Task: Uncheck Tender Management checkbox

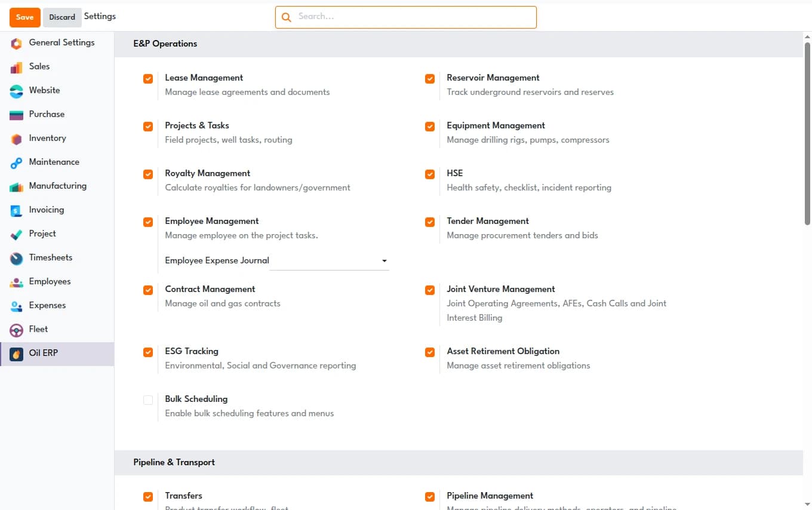Action: (x=430, y=222)
